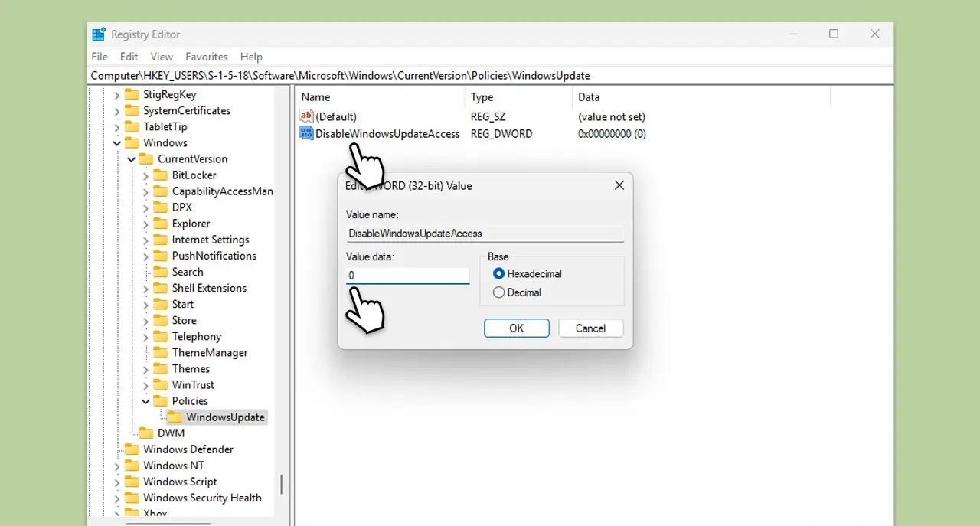
Task: Click the "REG_DWORD" type cell
Action: pos(501,133)
